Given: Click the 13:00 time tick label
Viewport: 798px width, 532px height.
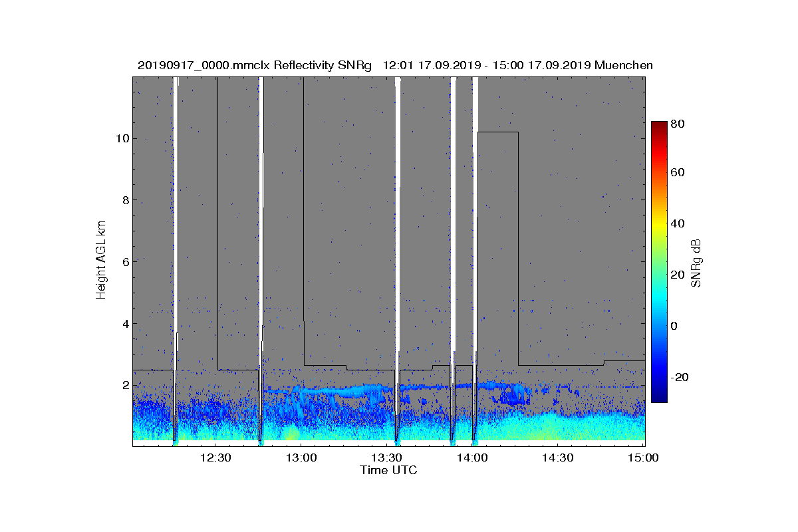Looking at the screenshot, I should (x=301, y=458).
